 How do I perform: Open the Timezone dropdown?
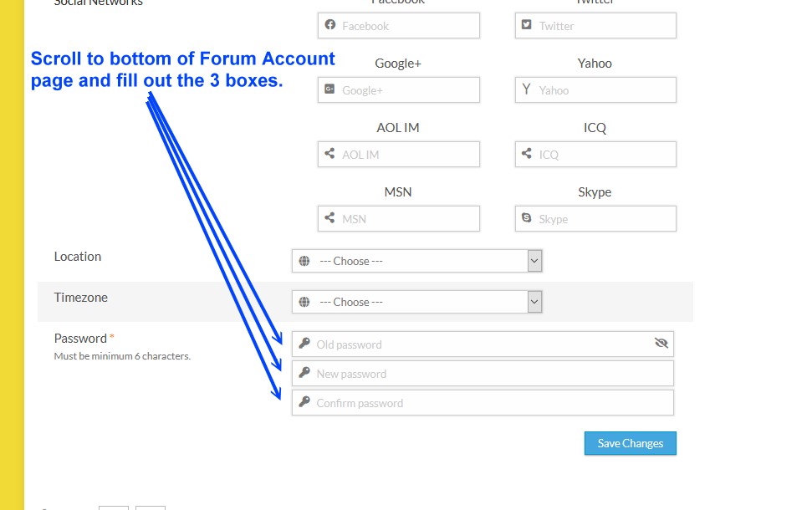[416, 302]
